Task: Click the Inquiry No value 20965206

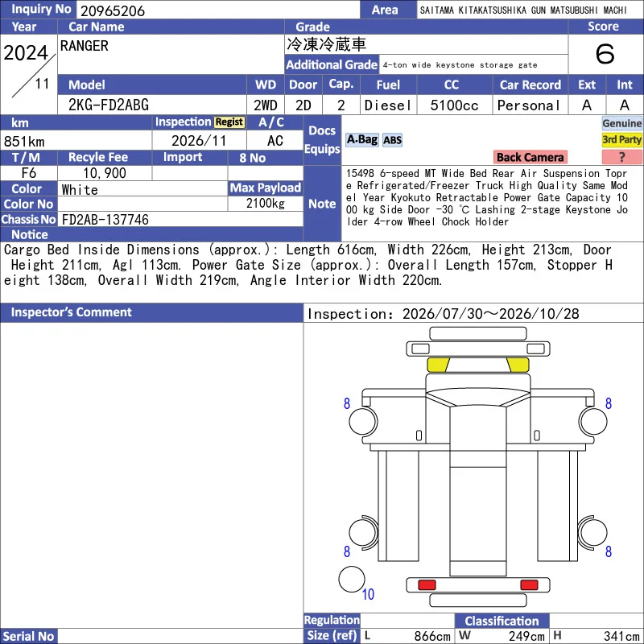Action: (113, 10)
